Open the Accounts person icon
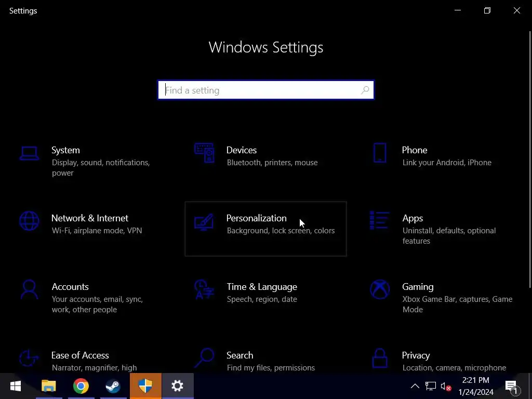532x399 pixels. 29,289
